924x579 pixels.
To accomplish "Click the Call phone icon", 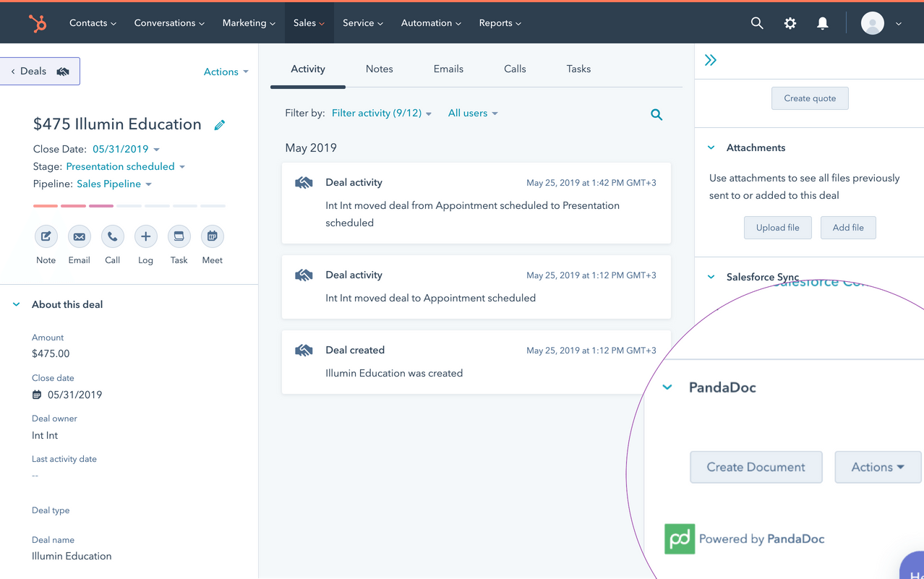I will [112, 236].
